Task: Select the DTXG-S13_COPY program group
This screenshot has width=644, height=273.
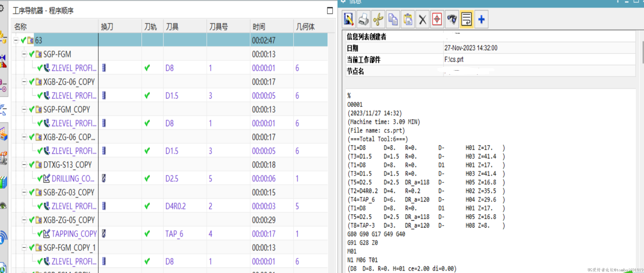Action: (x=68, y=165)
